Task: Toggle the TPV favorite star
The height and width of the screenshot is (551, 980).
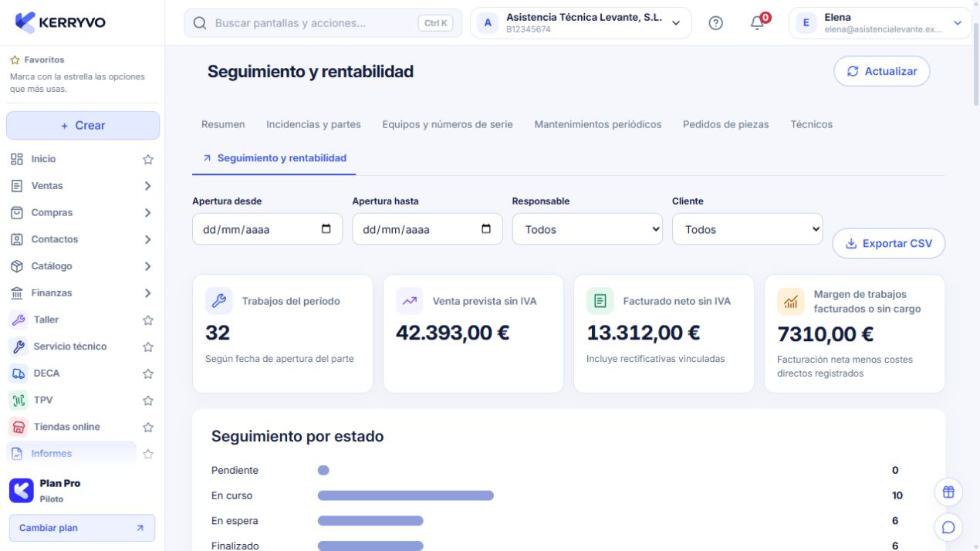Action: [148, 401]
